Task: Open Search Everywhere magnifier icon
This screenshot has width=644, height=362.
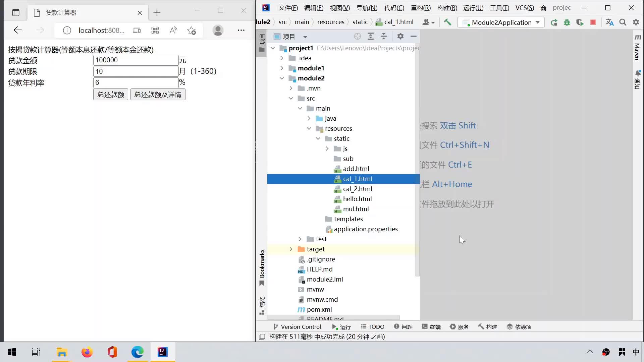Action: (x=623, y=22)
